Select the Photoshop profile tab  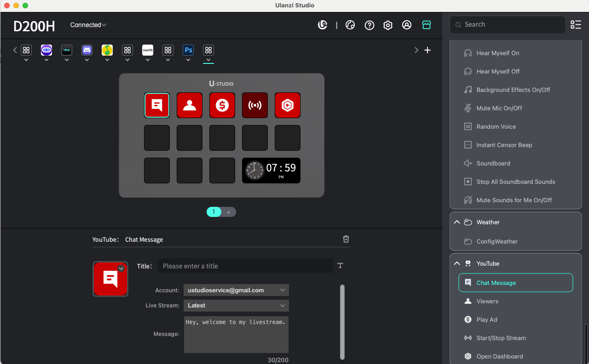tap(188, 50)
